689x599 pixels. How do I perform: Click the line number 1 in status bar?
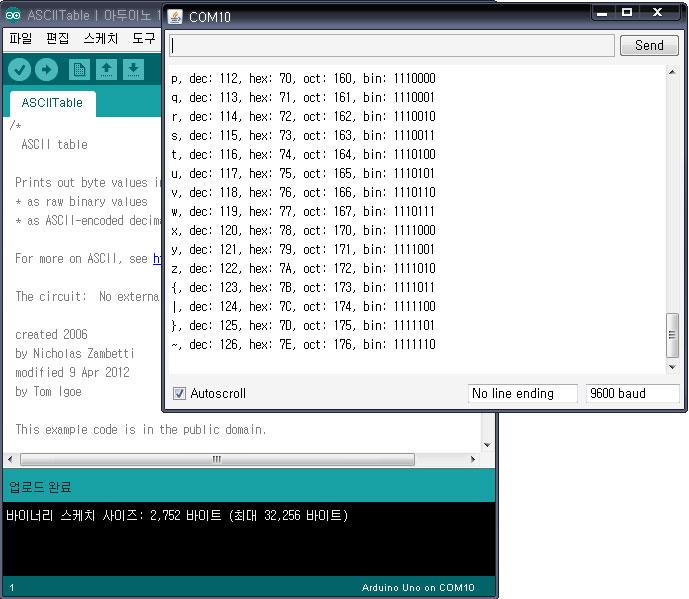click(12, 588)
